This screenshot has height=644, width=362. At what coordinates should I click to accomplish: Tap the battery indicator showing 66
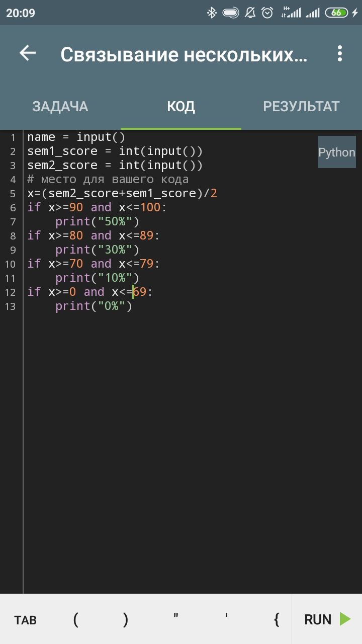coord(337,13)
